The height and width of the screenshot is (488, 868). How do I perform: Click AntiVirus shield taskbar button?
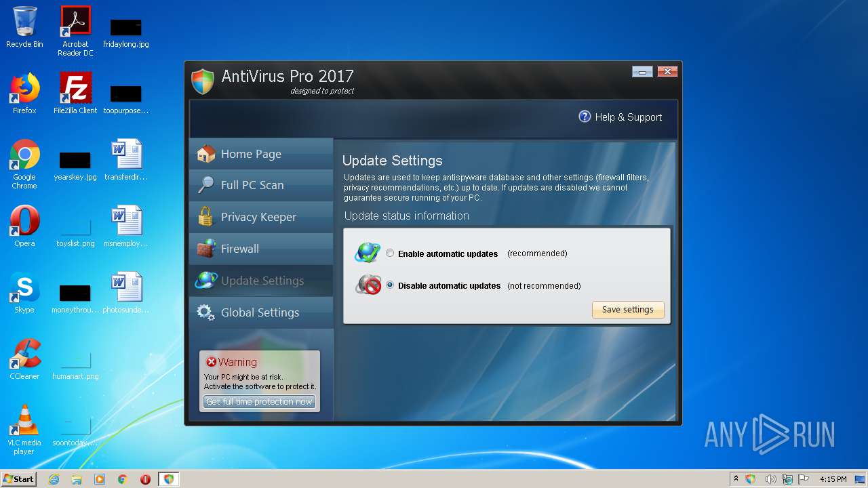169,479
